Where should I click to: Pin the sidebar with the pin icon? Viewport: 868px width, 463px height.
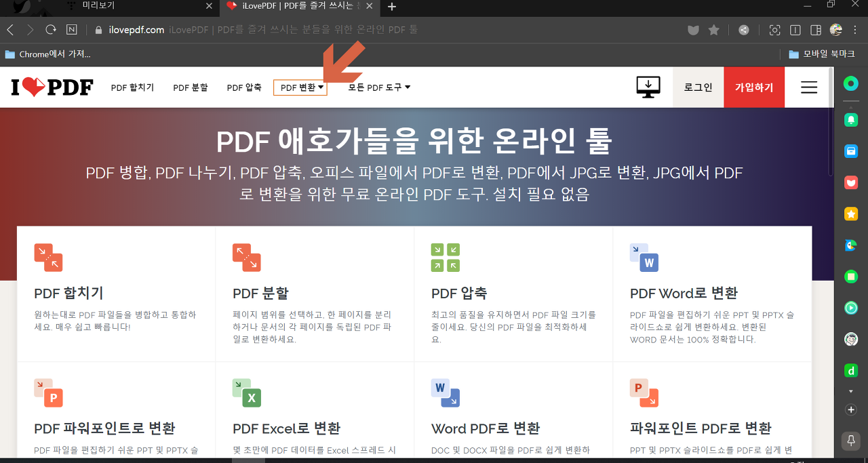point(850,441)
